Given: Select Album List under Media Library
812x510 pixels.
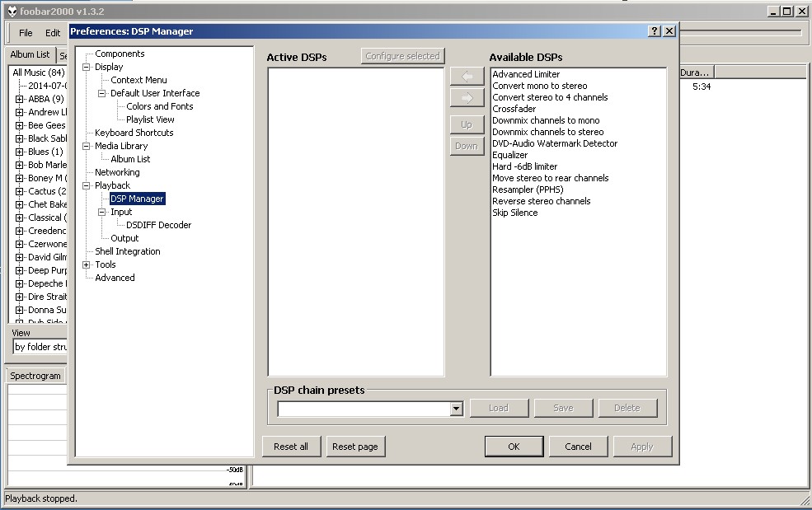Looking at the screenshot, I should [130, 160].
